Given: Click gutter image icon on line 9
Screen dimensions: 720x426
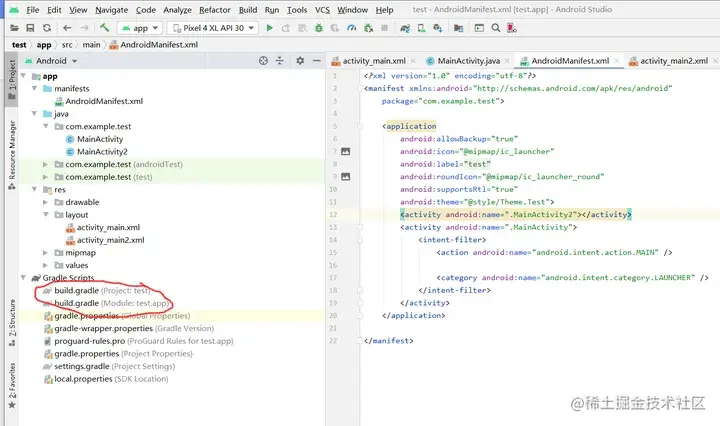Looking at the screenshot, I should click(345, 177).
